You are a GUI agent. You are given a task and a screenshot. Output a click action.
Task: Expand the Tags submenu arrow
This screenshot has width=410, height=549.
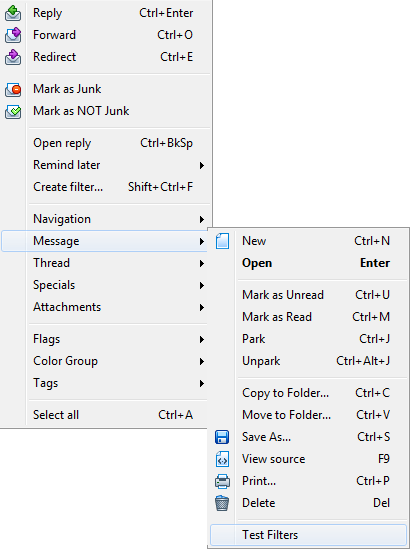(x=202, y=383)
